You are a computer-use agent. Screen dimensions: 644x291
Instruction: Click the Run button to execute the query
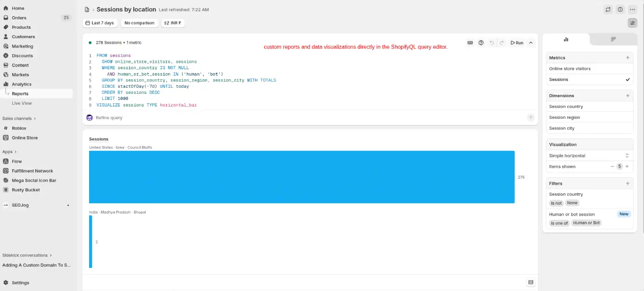tap(517, 42)
